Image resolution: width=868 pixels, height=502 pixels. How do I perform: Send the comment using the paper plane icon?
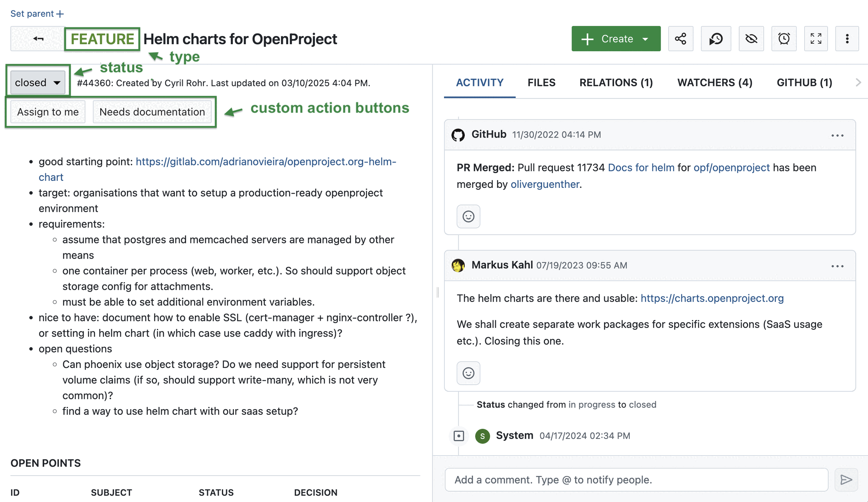tap(846, 479)
